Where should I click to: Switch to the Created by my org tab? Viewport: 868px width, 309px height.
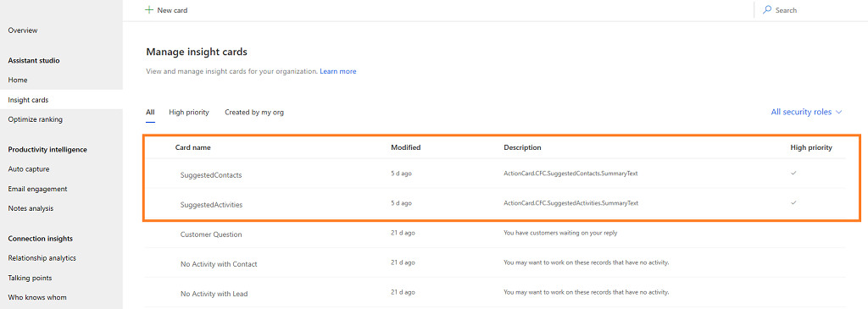[254, 113]
